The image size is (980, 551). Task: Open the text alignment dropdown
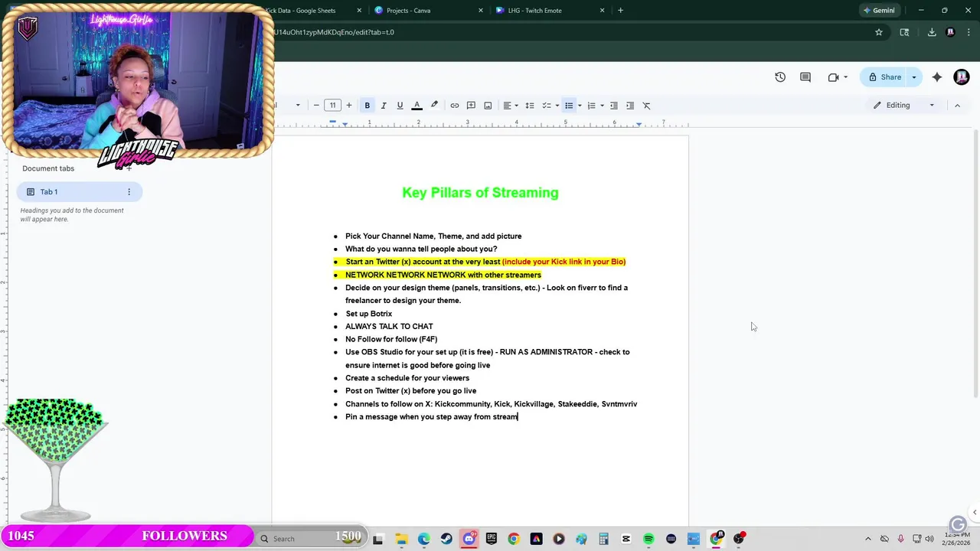[511, 106]
